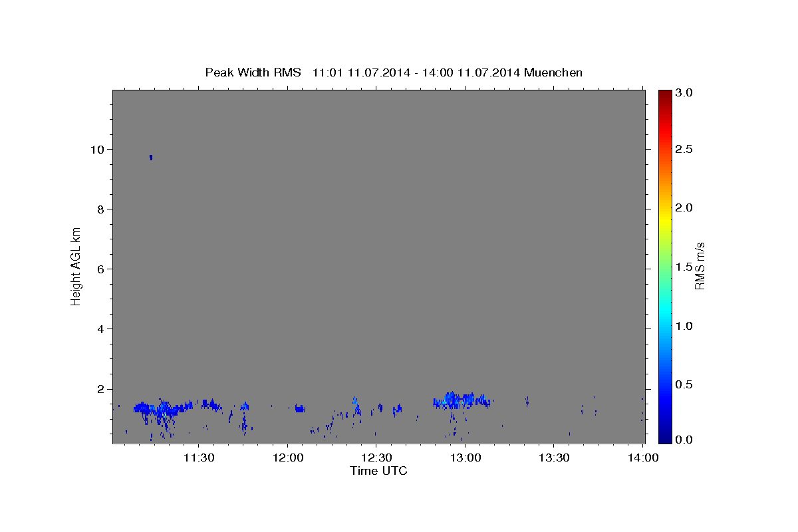Click the colorbar value 0.0
The width and height of the screenshot is (798, 532).
coord(684,440)
